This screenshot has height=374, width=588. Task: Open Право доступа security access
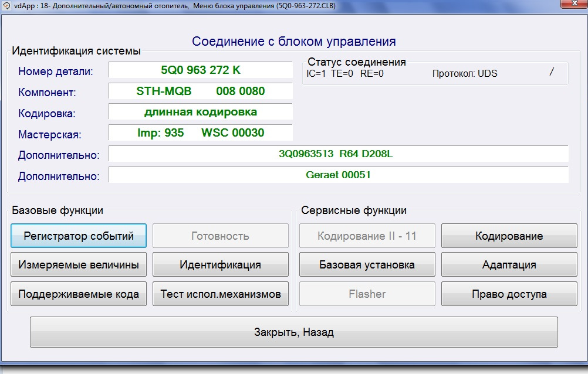[x=509, y=294]
